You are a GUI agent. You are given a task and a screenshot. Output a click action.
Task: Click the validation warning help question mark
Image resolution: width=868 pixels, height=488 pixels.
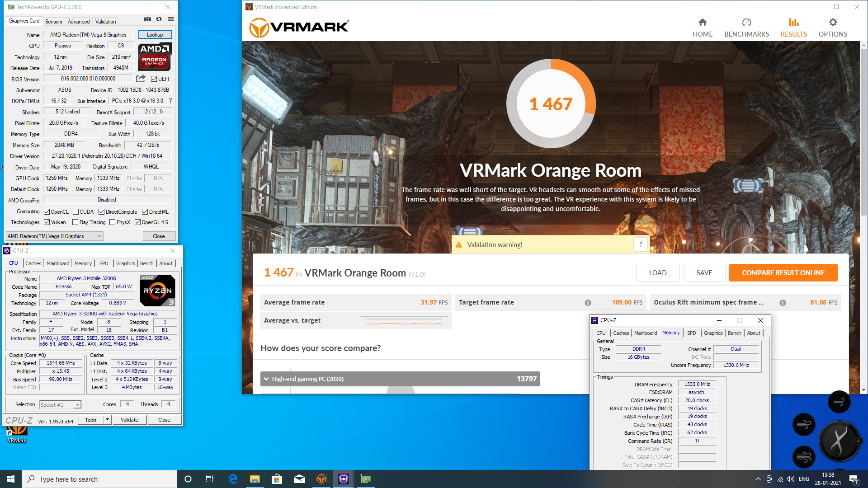coord(641,244)
